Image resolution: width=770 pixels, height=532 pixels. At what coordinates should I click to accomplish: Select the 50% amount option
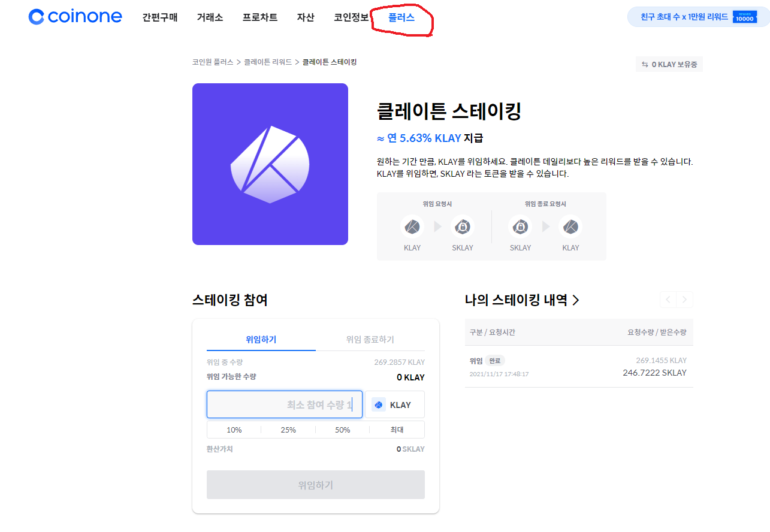point(343,430)
